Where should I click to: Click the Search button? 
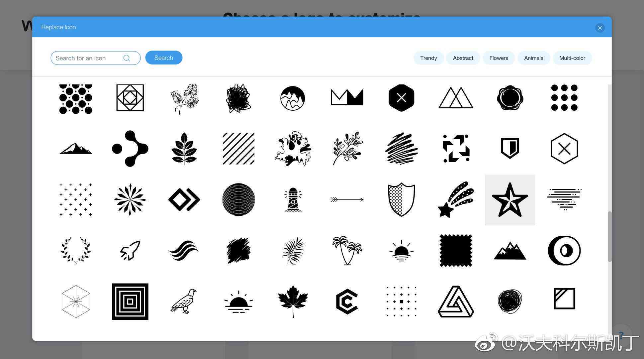tap(164, 58)
